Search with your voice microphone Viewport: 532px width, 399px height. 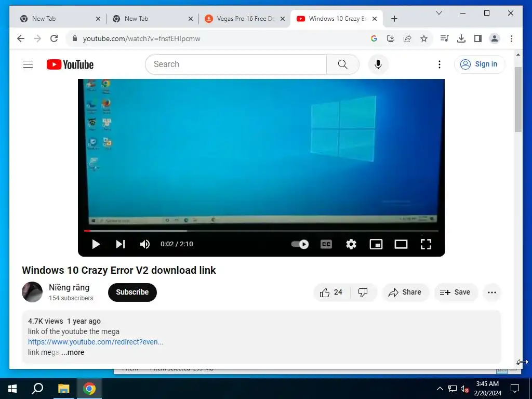(378, 64)
